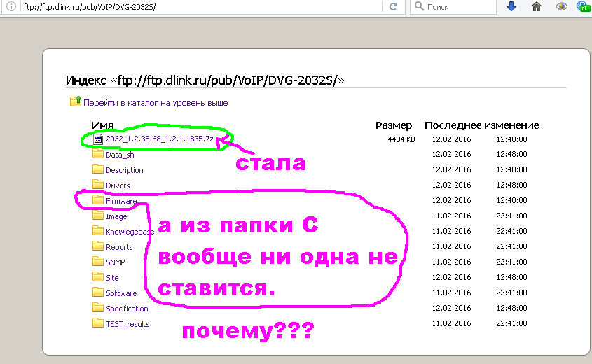592x364 pixels.
Task: Open downloads with the blue arrow icon
Action: tap(511, 6)
